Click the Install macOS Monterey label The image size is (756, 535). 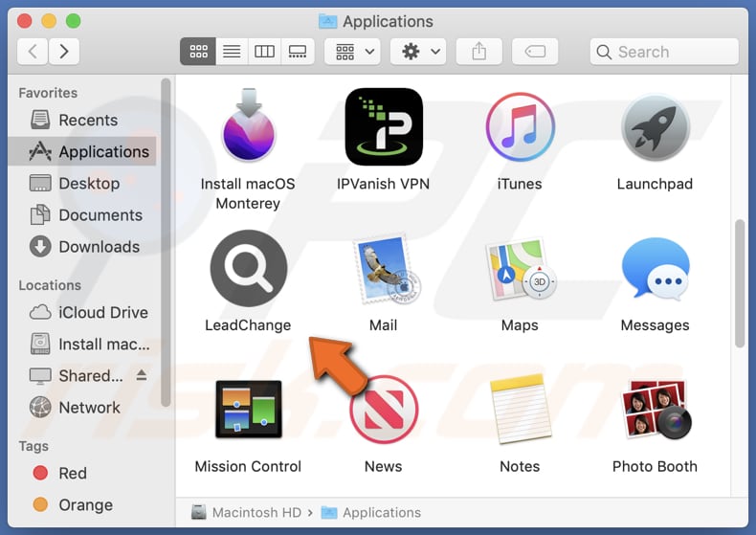[x=248, y=193]
